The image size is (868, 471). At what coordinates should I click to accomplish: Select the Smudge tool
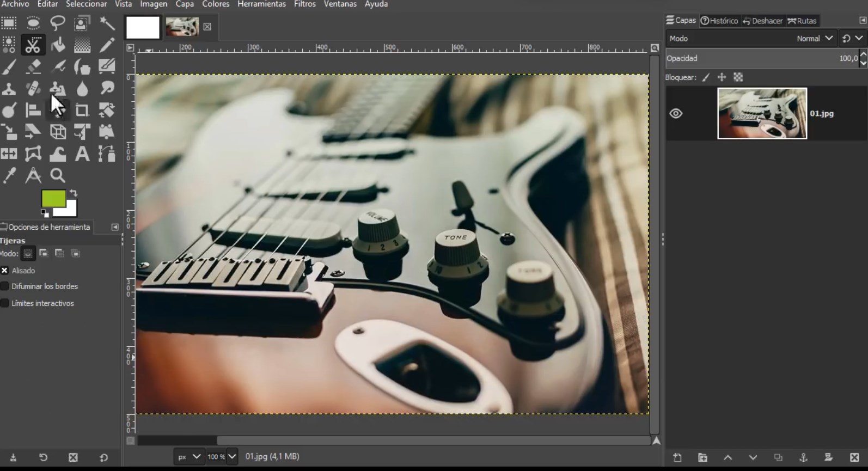click(x=107, y=88)
